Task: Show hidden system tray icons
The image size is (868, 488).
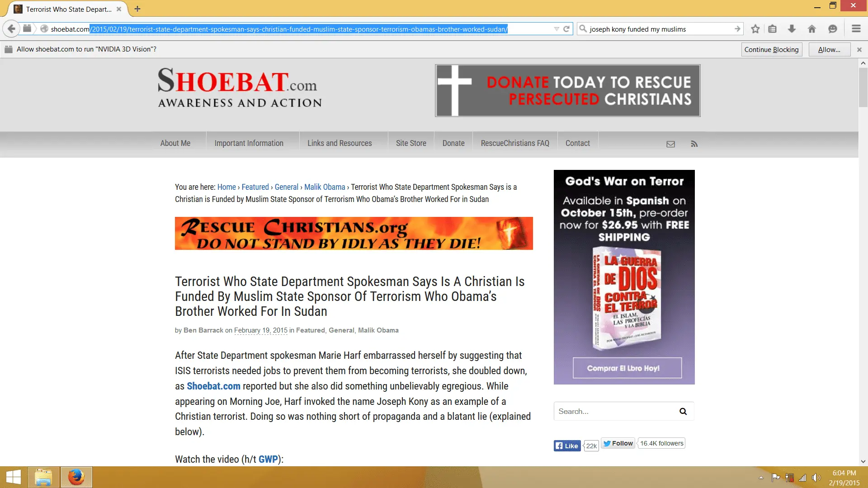Action: 761,478
